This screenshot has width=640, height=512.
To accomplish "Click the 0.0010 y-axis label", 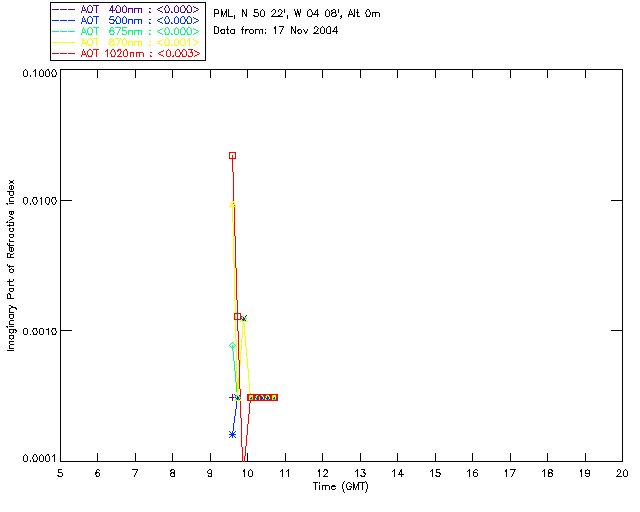I will pyautogui.click(x=39, y=331).
